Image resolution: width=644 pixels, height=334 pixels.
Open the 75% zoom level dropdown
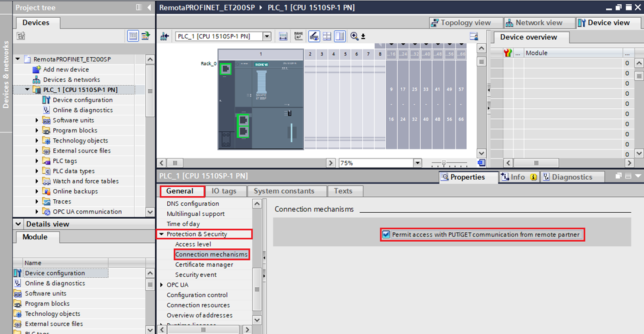coord(418,163)
